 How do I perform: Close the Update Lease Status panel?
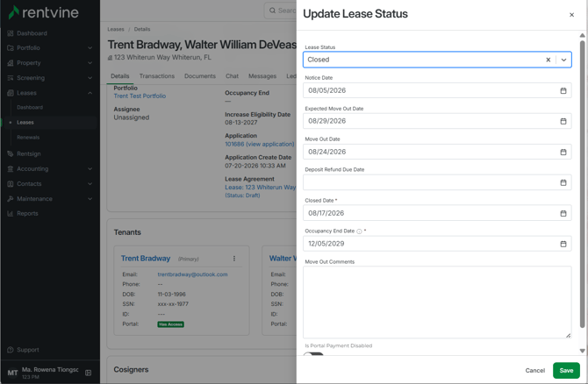tap(571, 15)
